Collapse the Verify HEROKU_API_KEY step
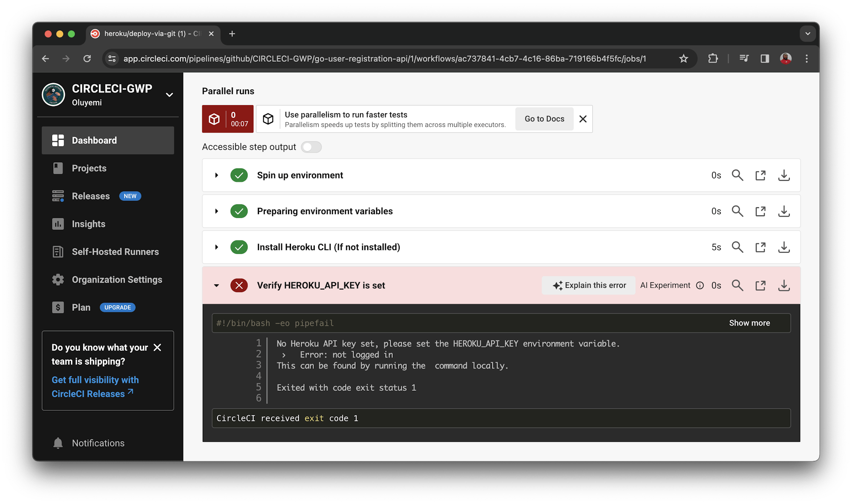 (216, 285)
